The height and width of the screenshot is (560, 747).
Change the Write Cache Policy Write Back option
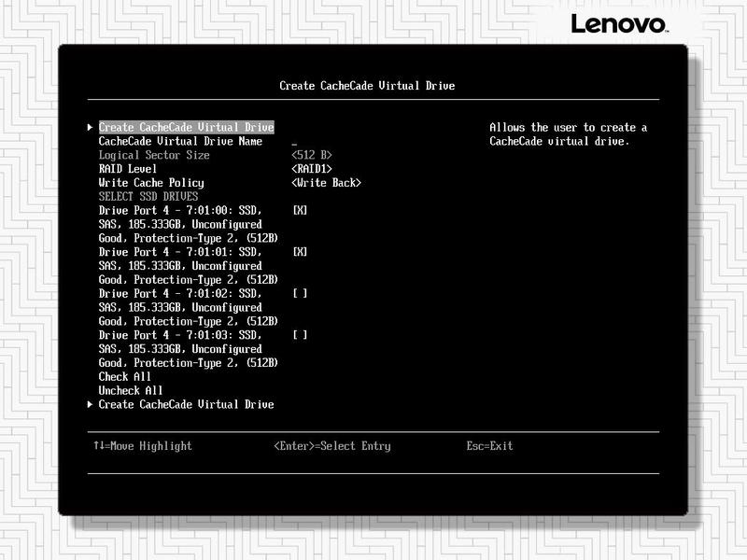(326, 183)
